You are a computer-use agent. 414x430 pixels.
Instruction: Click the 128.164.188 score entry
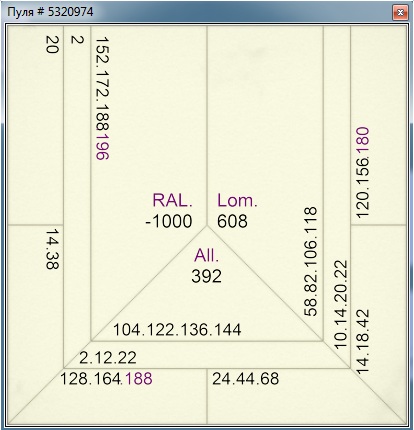pyautogui.click(x=106, y=379)
